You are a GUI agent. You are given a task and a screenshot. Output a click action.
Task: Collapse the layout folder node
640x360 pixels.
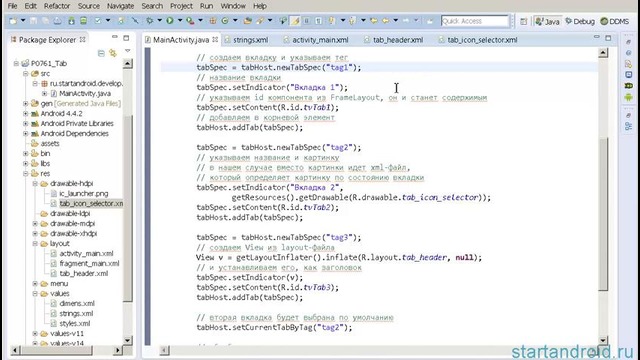[35, 244]
